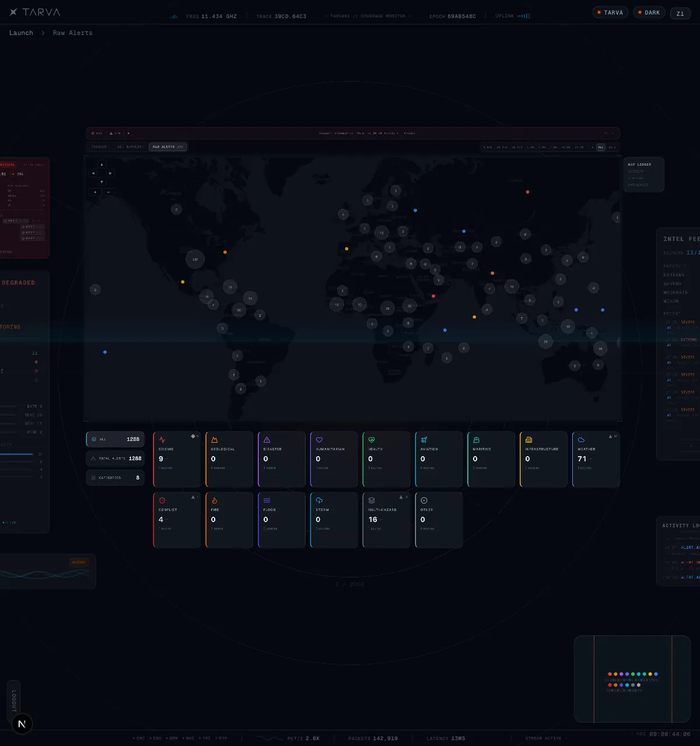The image size is (700, 746).
Task: Click the FREQ 11.434 GHZ readout
Action: [211, 16]
